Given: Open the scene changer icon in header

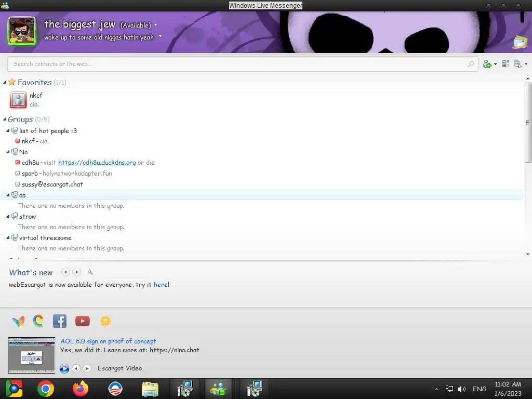Looking at the screenshot, I should pos(520,43).
